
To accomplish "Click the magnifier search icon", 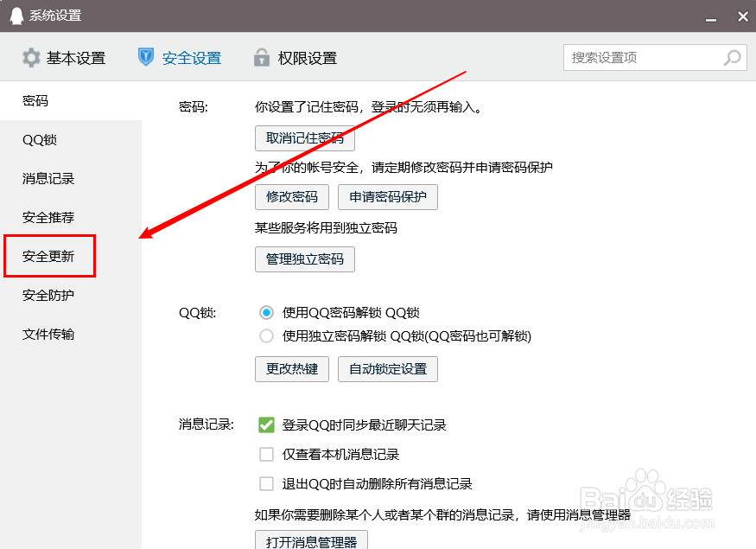I will (732, 58).
